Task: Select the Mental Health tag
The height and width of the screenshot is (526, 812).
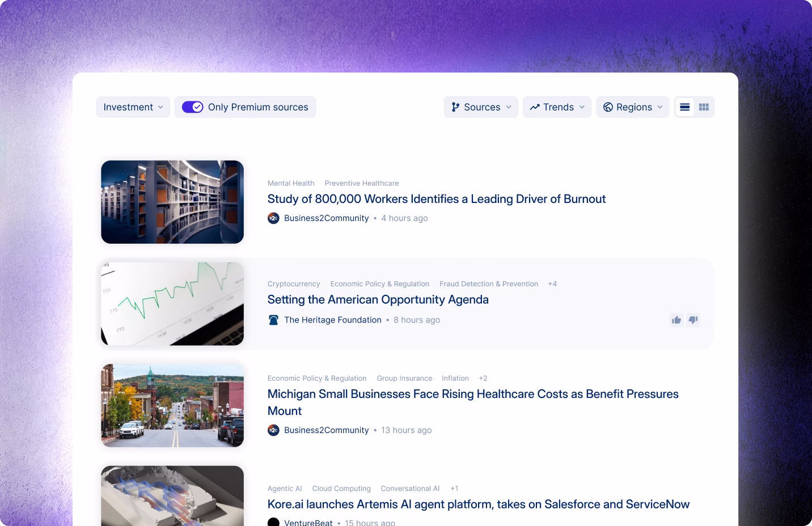Action: [x=291, y=183]
